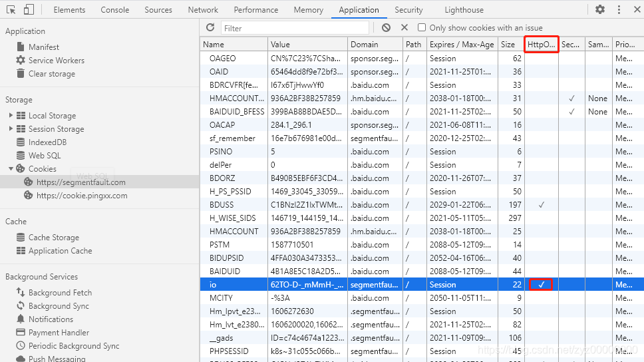Click the Application Cache grid icon
Screen dimensions: 644x362
(21, 250)
